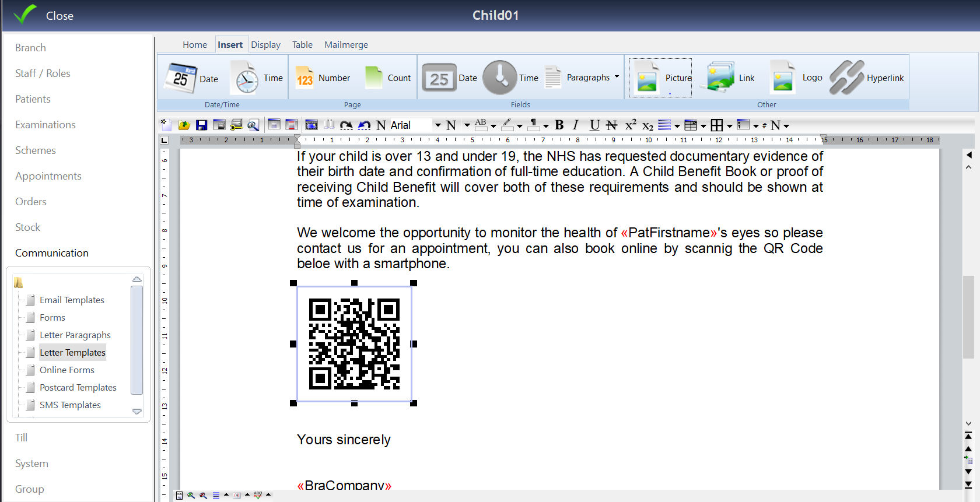Screen dimensions: 980x502
Task: Switch to the Home ribbon tab
Action: 195,44
